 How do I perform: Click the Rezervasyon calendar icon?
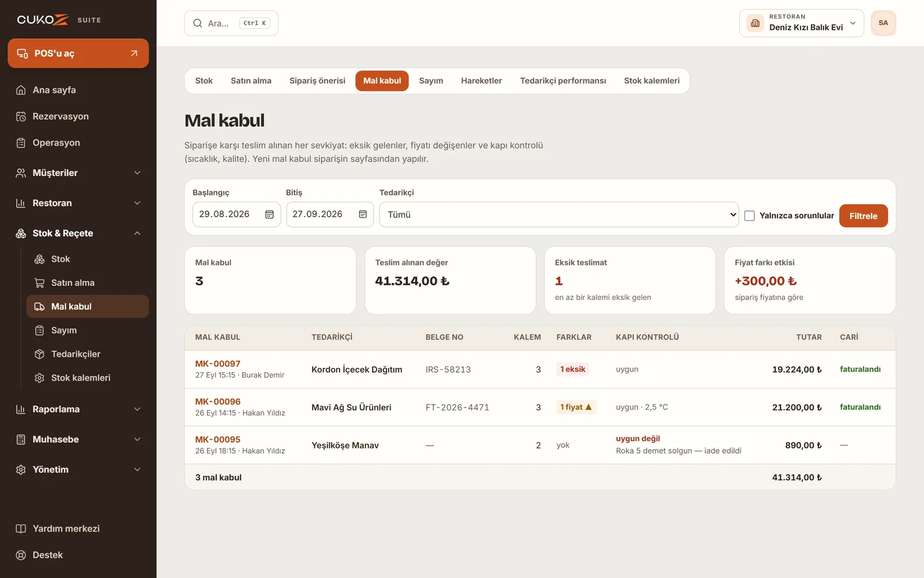click(x=21, y=117)
